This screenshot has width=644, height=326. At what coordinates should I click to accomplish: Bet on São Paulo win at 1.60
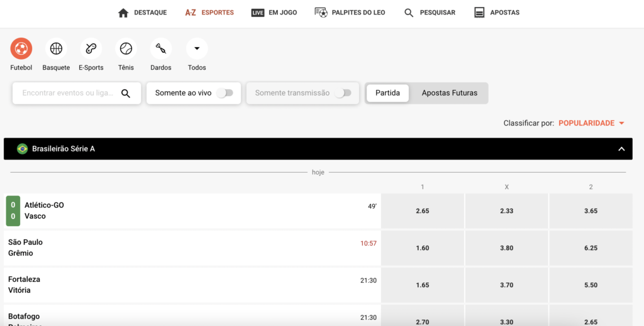pos(423,248)
